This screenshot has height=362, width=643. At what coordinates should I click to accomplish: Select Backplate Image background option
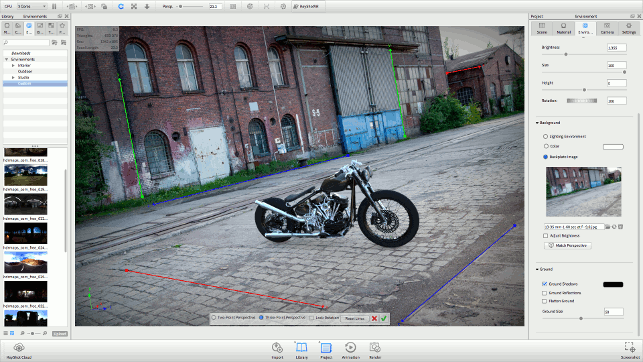pyautogui.click(x=545, y=157)
